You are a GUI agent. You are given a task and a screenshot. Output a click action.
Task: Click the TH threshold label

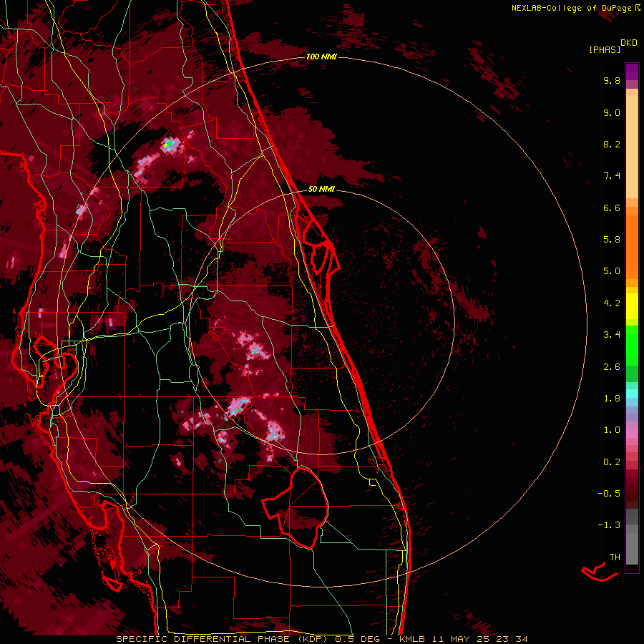click(x=615, y=557)
